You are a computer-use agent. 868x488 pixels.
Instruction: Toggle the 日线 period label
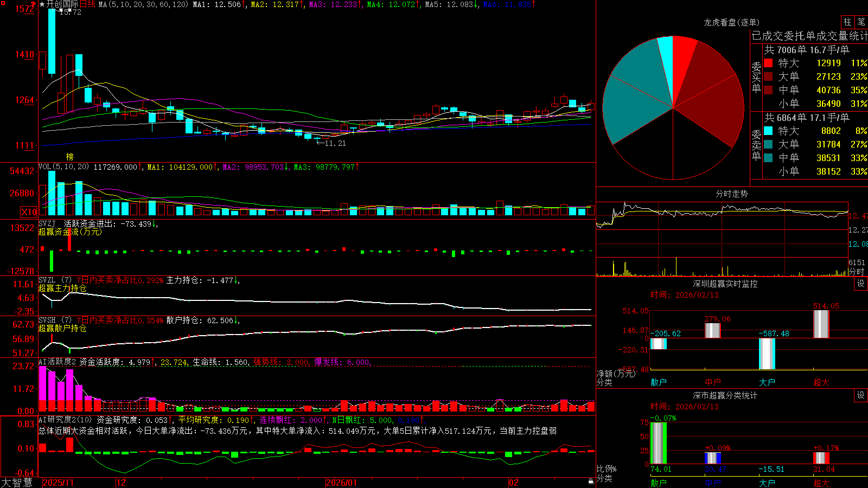(x=87, y=4)
